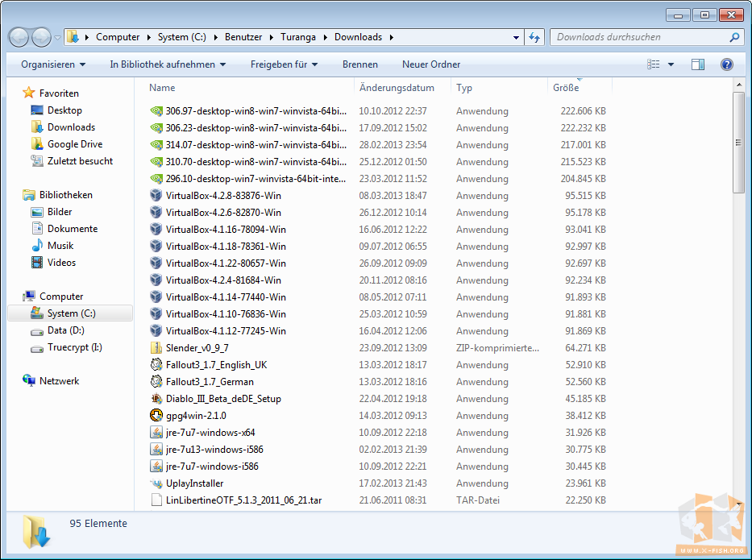Select Desktop under Favoriten

(x=64, y=110)
